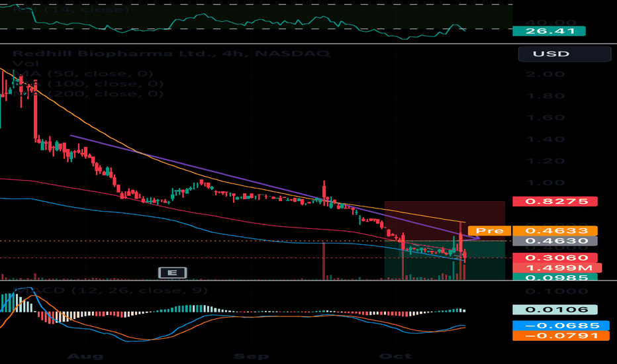Screen dimensions: 617x364
Task: Click the USD currency button
Action: (564, 54)
